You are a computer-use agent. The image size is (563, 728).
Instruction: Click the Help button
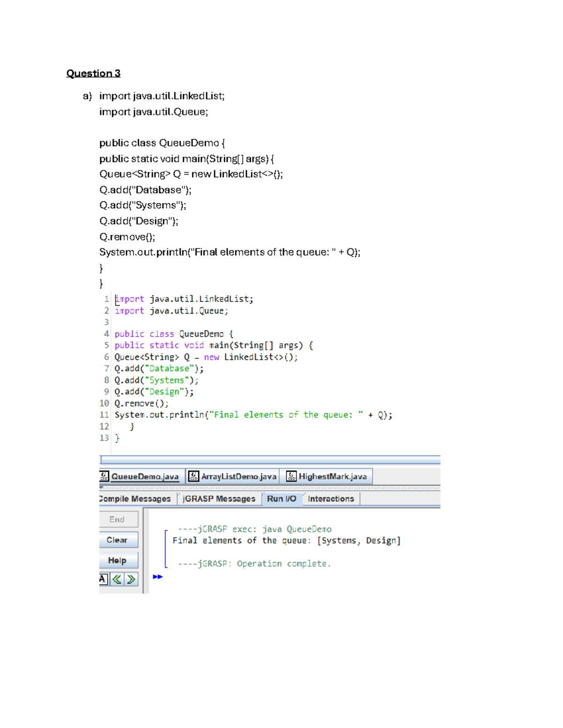(x=119, y=560)
